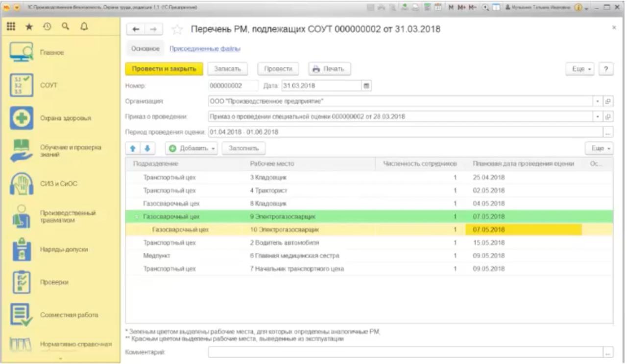Add this document to favorites with star

tap(178, 30)
